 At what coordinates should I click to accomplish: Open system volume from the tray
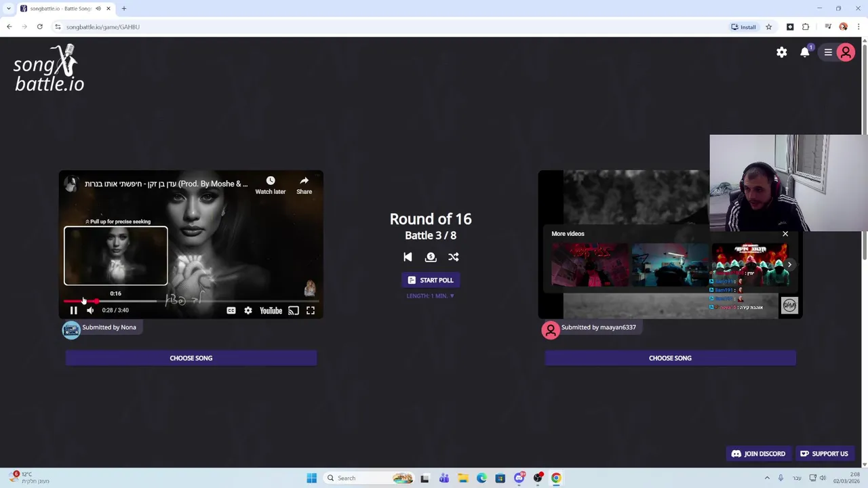click(x=823, y=479)
